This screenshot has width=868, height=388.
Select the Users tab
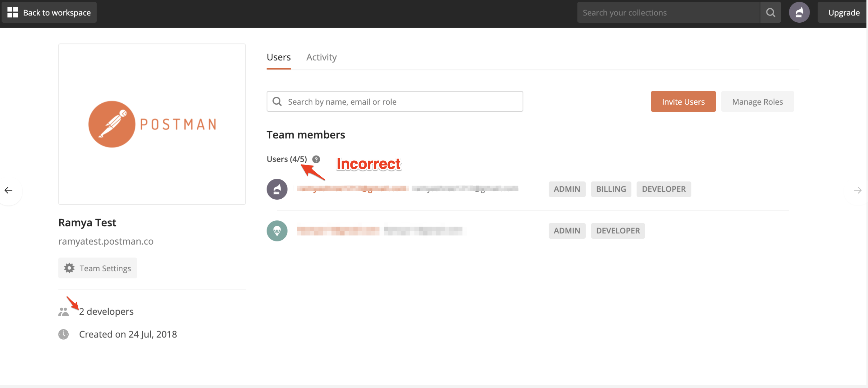point(278,57)
